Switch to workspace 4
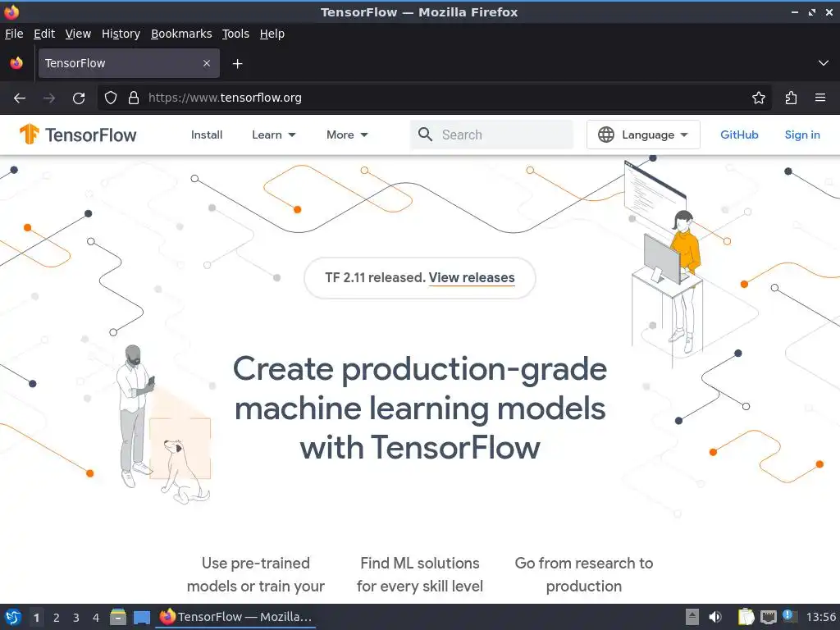The width and height of the screenshot is (840, 630). [96, 618]
